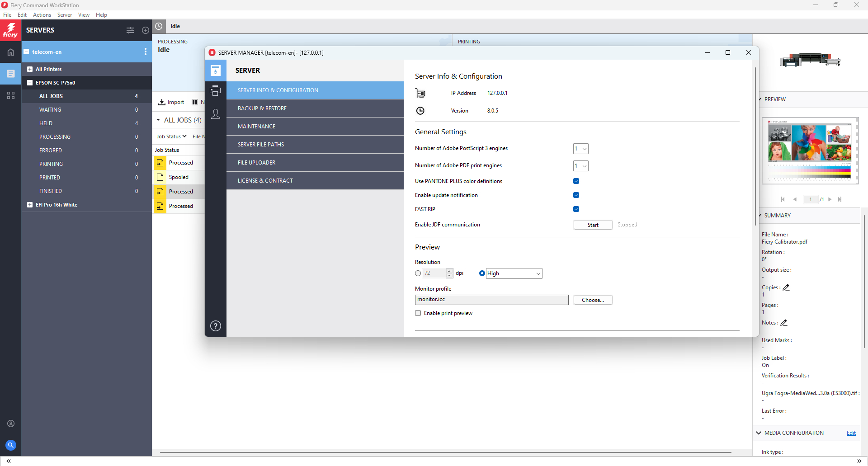
Task: Go to last preview page
Action: point(840,199)
